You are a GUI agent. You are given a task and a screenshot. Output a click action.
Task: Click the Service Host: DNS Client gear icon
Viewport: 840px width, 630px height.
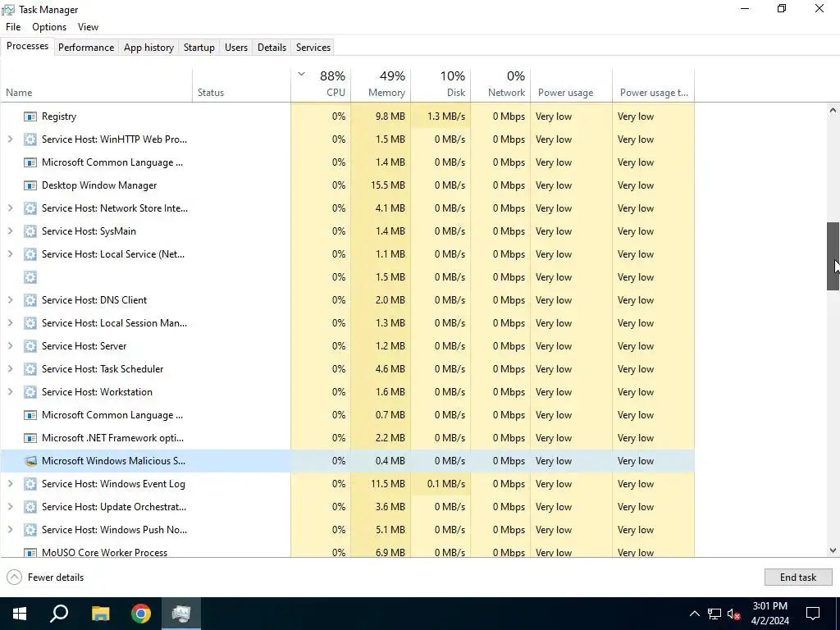30,300
